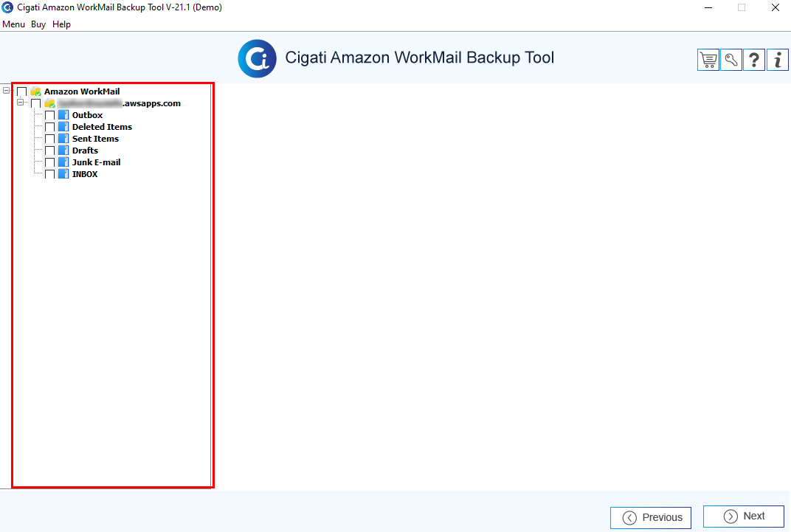Select the Drafts checkbox
The width and height of the screenshot is (791, 532).
pos(50,151)
